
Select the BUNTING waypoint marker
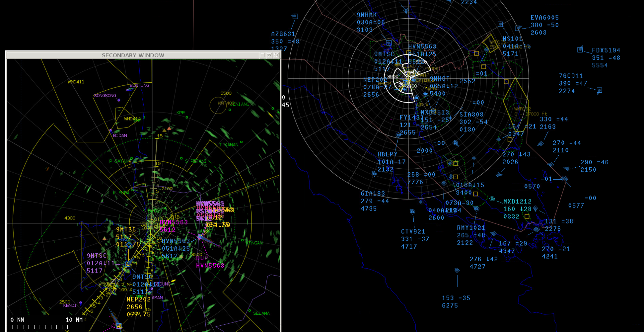(x=128, y=90)
